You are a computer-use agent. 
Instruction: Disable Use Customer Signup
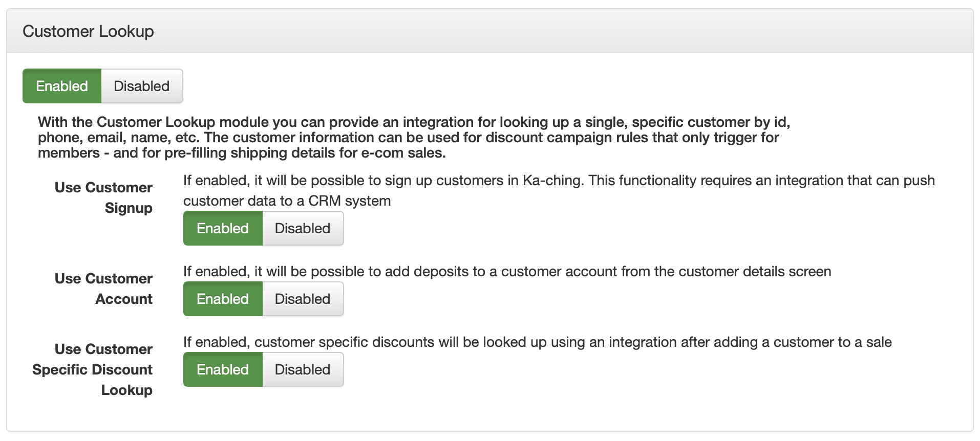click(x=303, y=228)
